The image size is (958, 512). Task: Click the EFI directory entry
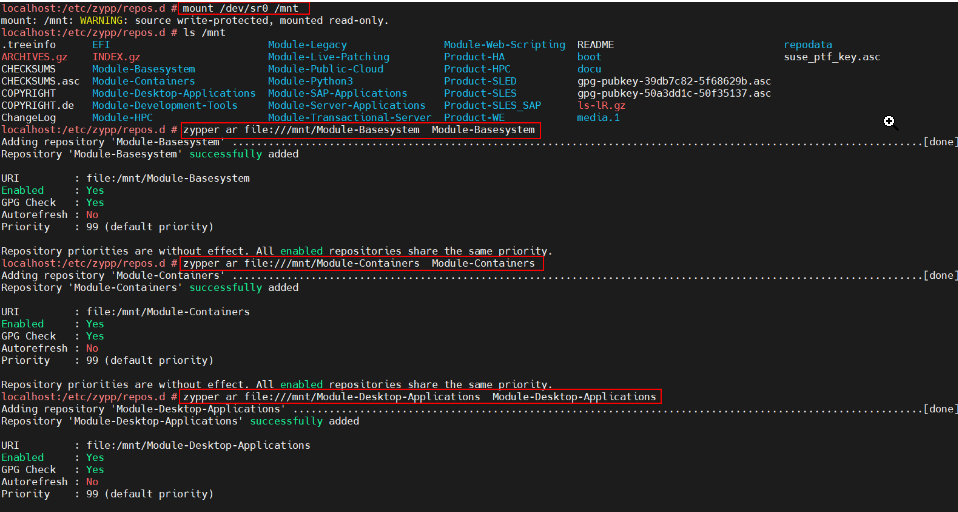coord(101,45)
